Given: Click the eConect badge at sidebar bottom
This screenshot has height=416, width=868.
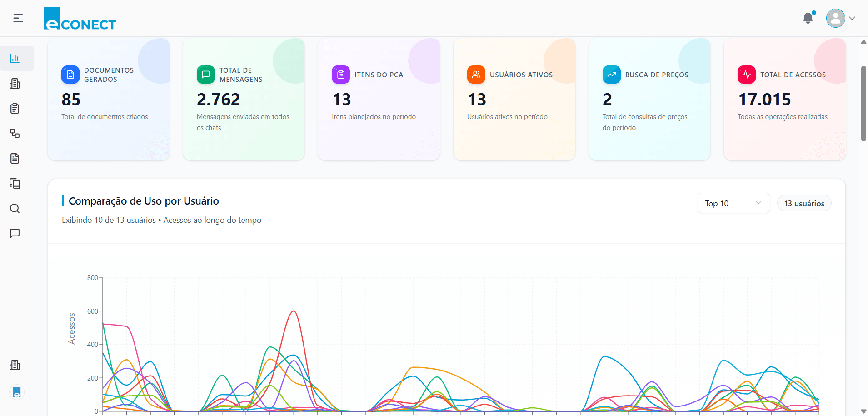Looking at the screenshot, I should click(x=17, y=392).
